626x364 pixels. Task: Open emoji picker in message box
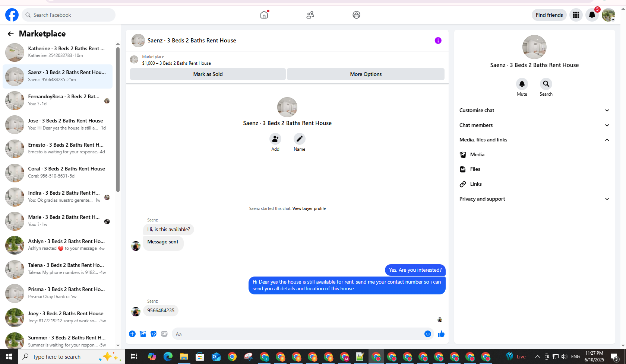click(428, 334)
